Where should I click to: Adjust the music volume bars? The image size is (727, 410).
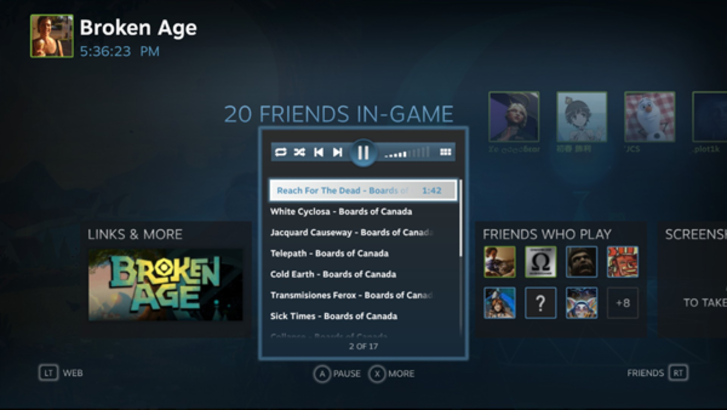coord(407,153)
